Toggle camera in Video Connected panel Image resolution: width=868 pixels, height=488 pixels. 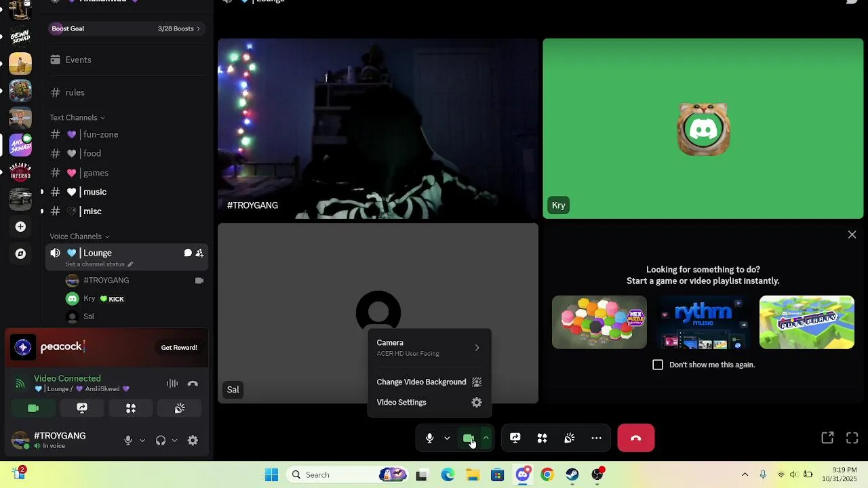click(33, 408)
